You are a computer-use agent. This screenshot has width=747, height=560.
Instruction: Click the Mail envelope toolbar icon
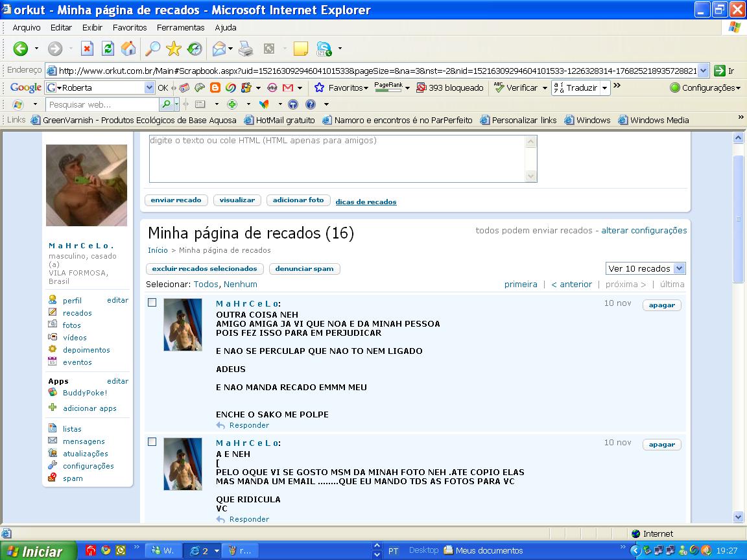coord(219,48)
